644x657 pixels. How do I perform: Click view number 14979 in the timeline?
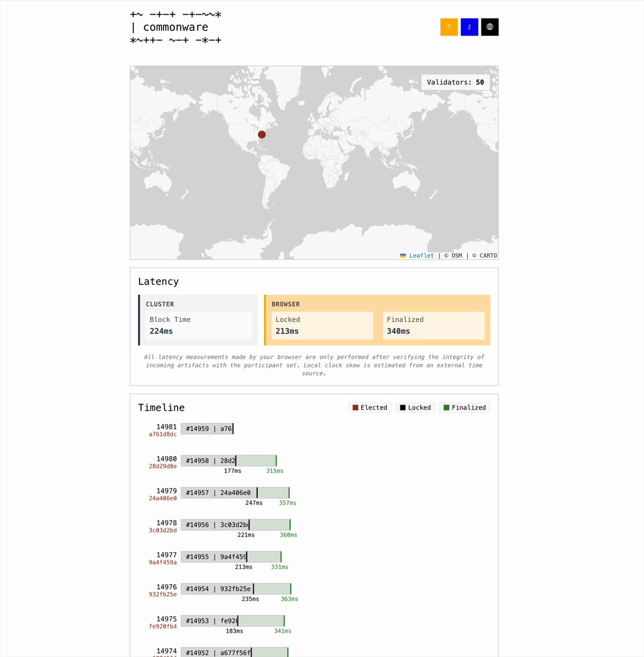[166, 491]
